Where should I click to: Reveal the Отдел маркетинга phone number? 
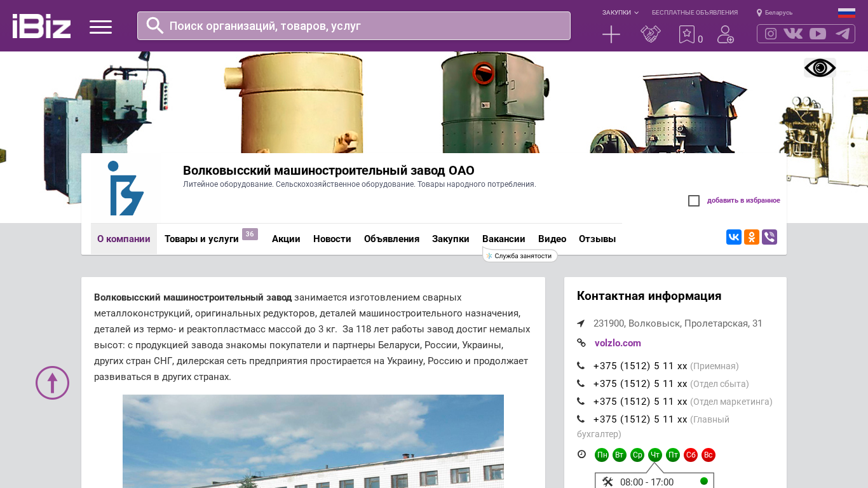[x=641, y=402]
